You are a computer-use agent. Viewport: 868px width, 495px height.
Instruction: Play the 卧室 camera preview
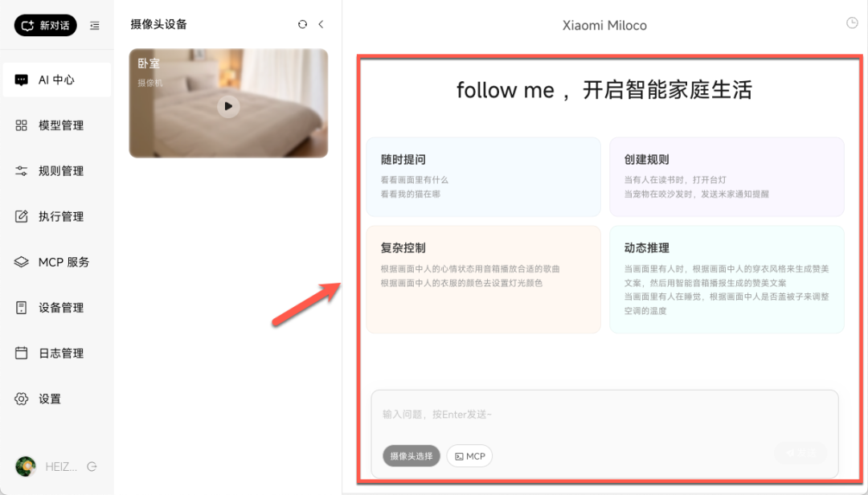click(x=228, y=106)
